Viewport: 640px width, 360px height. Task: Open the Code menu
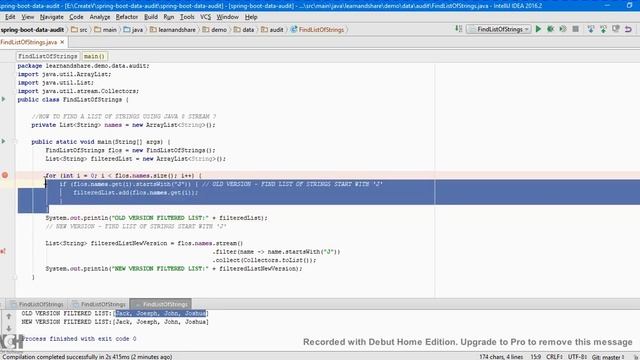point(76,17)
